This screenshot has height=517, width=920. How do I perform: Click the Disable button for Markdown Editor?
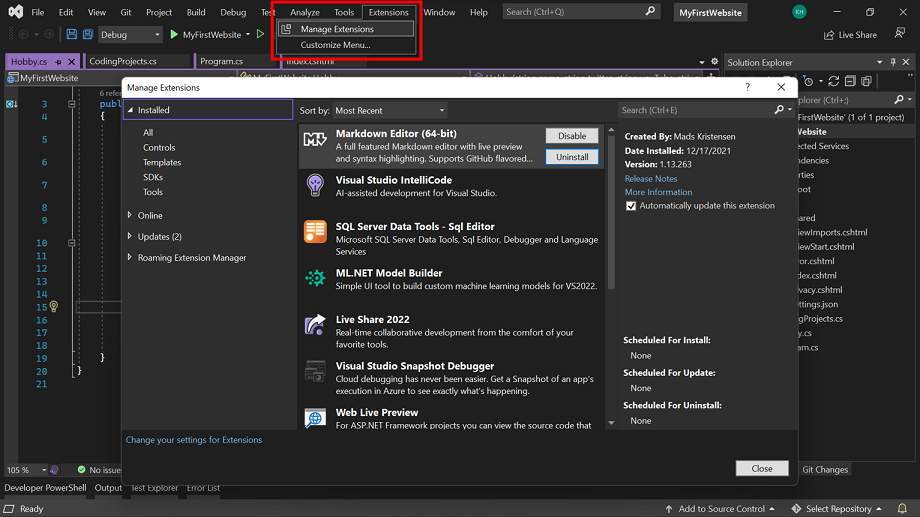point(572,136)
